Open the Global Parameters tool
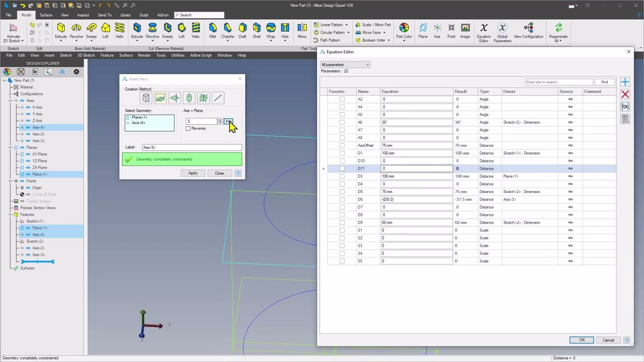The image size is (644, 362). 502,32
